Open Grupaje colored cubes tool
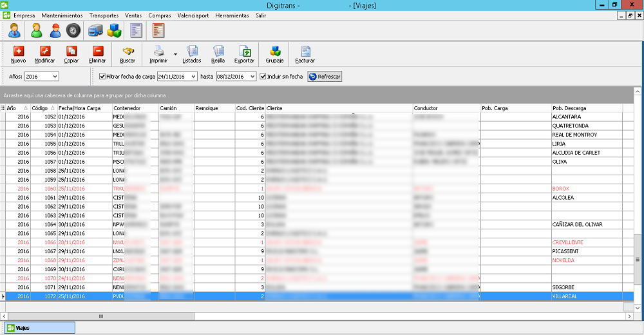Image resolution: width=644 pixels, height=335 pixels. pos(275,52)
